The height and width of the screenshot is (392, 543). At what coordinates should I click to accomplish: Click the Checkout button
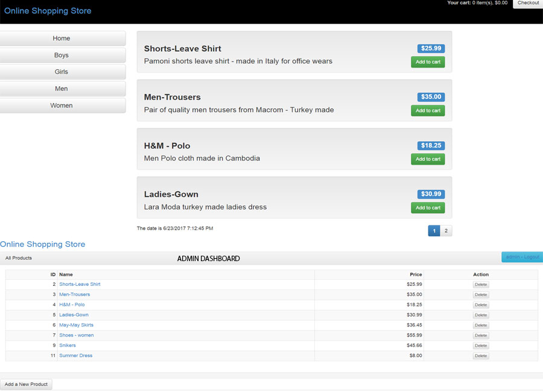coord(527,4)
